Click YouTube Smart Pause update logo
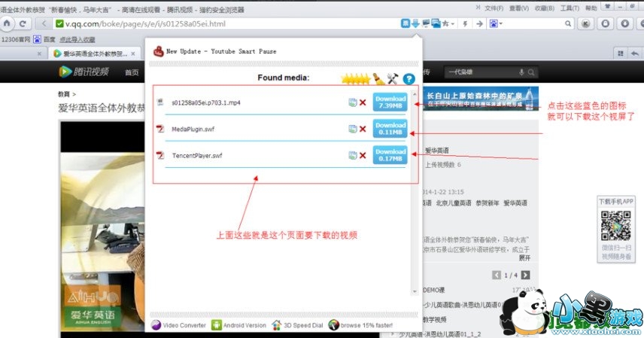The width and height of the screenshot is (644, 338). [x=159, y=51]
